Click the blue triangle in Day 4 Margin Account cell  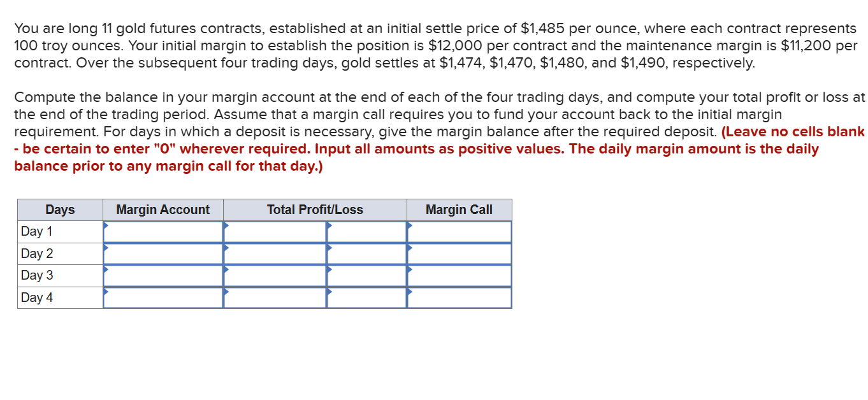105,292
